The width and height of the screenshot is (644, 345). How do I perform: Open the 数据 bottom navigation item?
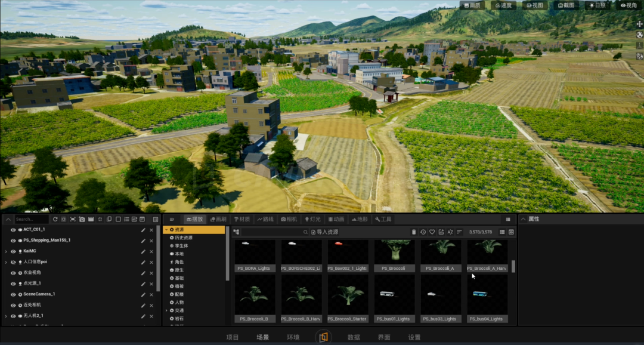[354, 337]
